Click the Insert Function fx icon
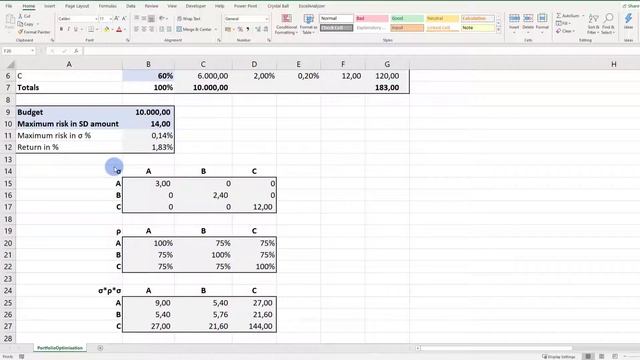640x360 pixels. click(76, 51)
